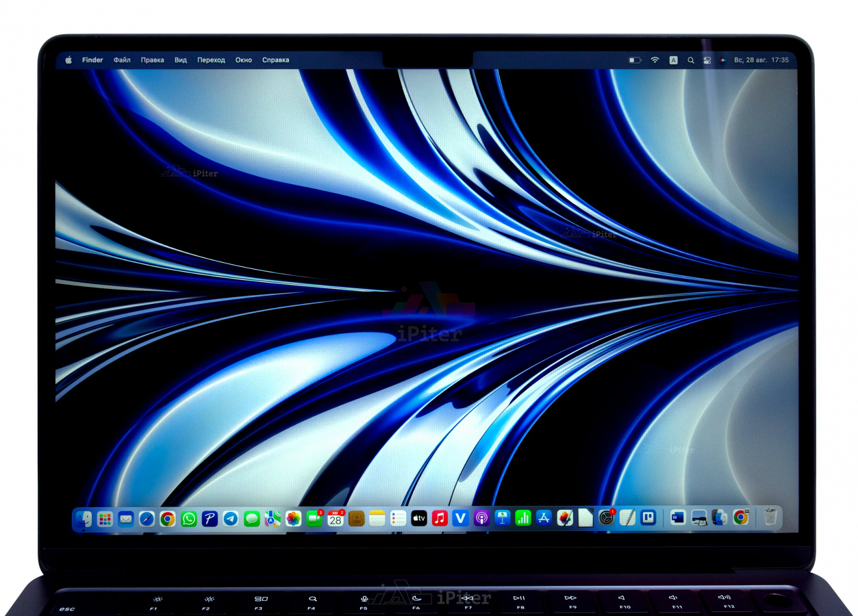Launch FaceTime with badge 2
The image size is (858, 616).
(315, 518)
